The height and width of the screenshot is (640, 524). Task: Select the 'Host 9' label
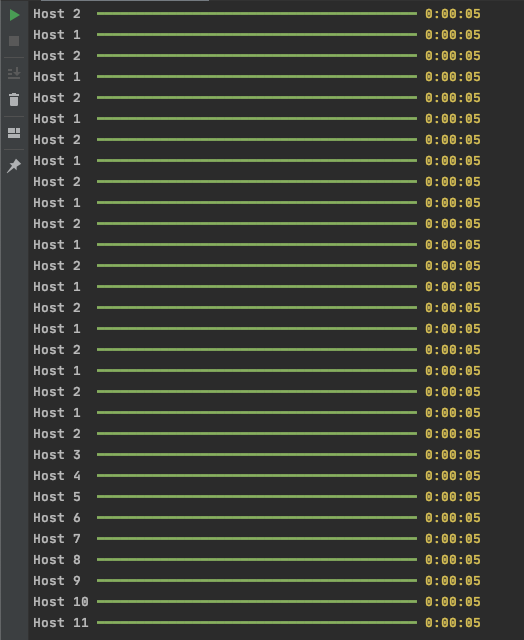click(x=57, y=581)
